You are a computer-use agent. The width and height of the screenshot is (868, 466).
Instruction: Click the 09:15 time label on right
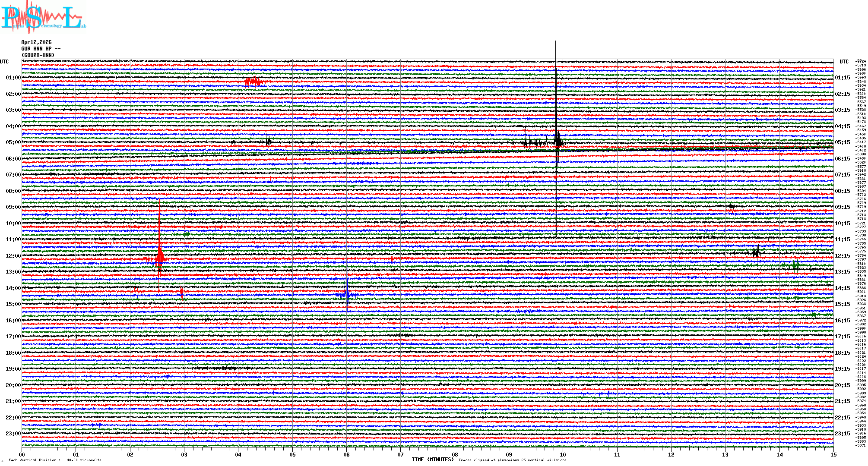click(x=842, y=207)
